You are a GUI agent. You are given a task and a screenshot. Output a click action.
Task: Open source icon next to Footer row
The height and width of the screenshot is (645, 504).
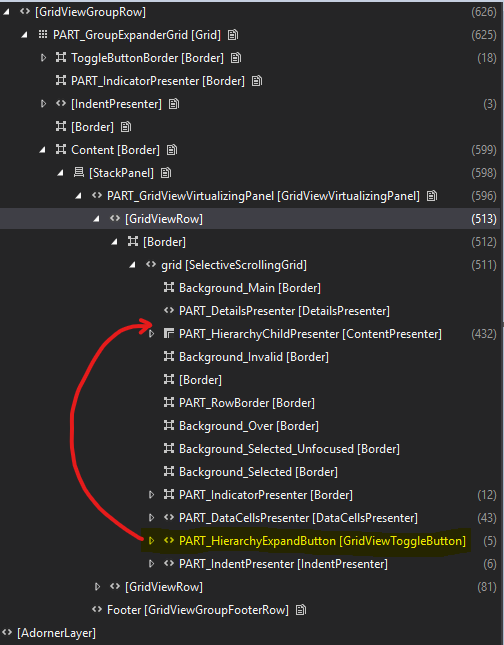pyautogui.click(x=301, y=610)
